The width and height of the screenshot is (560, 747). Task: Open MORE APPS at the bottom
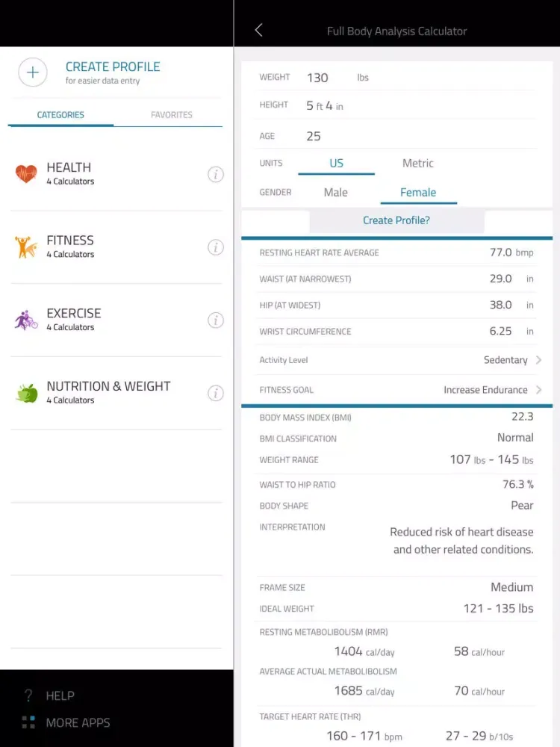click(x=78, y=722)
